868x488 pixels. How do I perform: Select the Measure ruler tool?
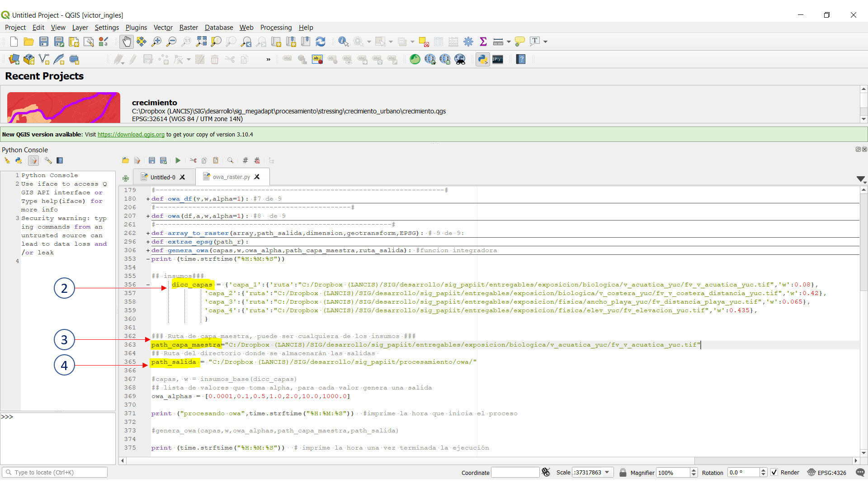pyautogui.click(x=498, y=42)
